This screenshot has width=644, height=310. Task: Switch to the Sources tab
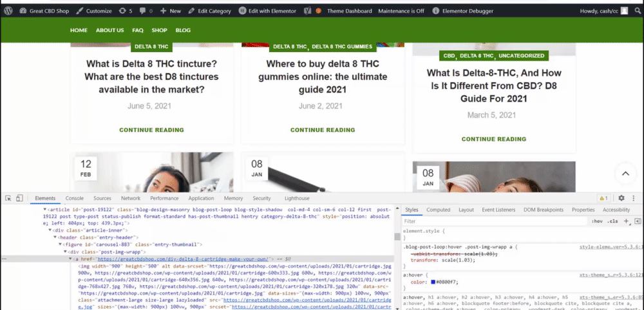(x=102, y=198)
